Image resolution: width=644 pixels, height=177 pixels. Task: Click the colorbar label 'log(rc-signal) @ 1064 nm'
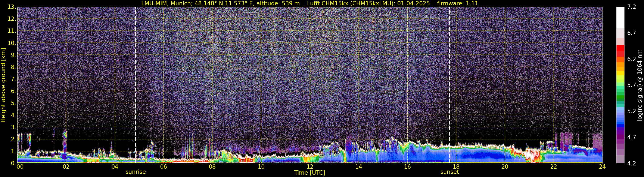point(640,85)
